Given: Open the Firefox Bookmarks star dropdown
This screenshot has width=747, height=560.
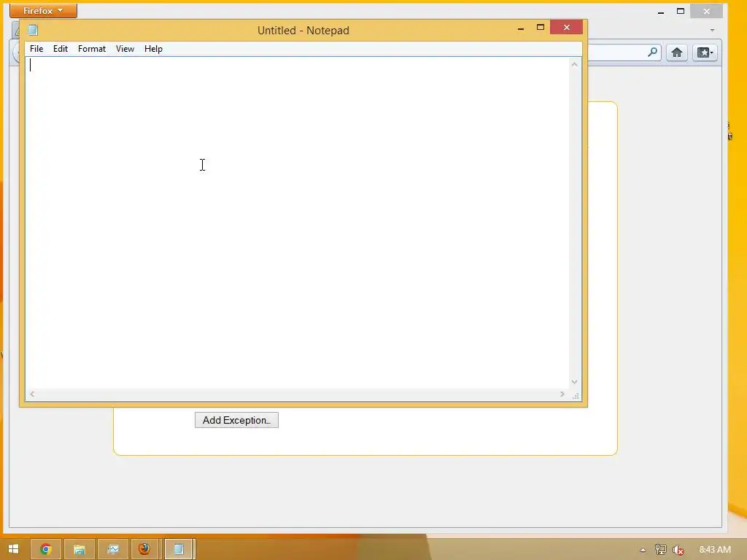Looking at the screenshot, I should click(x=705, y=52).
